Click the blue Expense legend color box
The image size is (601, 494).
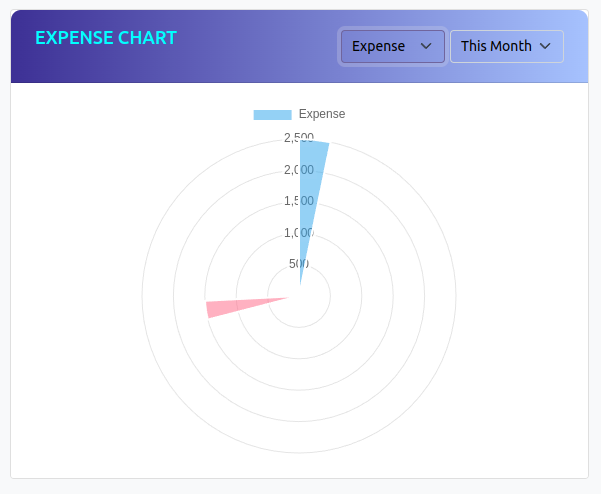pyautogui.click(x=272, y=114)
